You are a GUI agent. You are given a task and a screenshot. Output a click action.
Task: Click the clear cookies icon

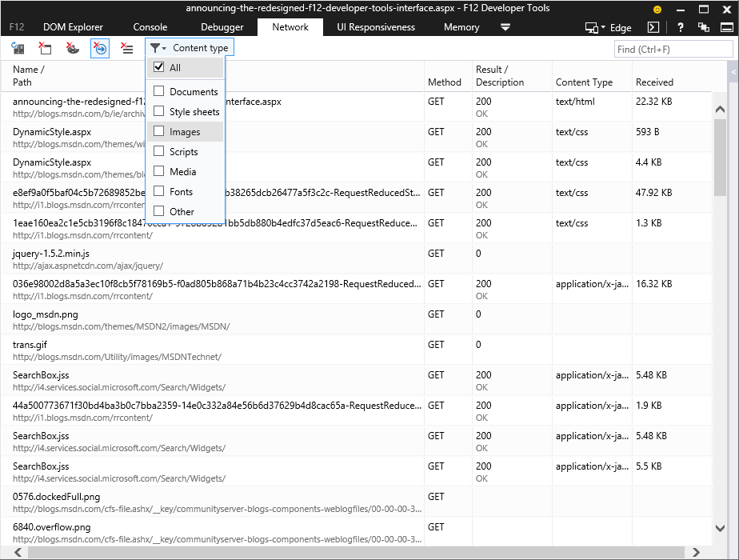point(72,48)
